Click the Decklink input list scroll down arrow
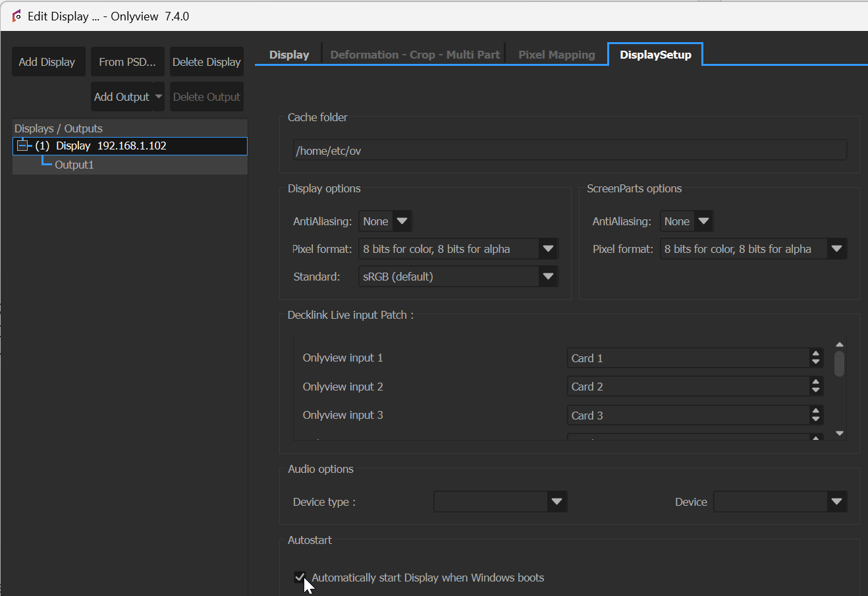The image size is (868, 596). 840,433
